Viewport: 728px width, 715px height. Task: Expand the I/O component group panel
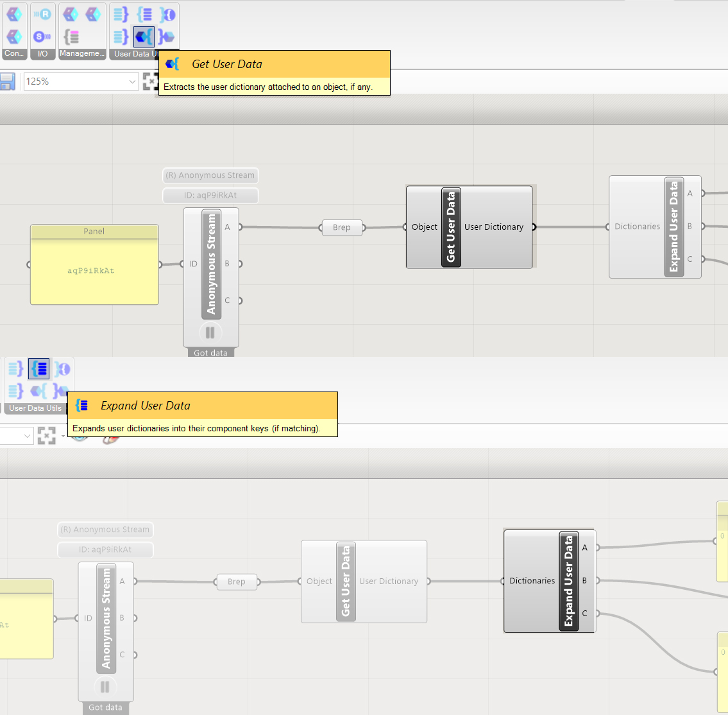[x=42, y=54]
